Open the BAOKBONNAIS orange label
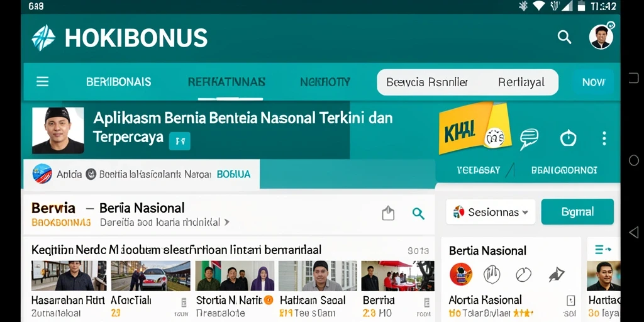The image size is (644, 322). coord(61,223)
